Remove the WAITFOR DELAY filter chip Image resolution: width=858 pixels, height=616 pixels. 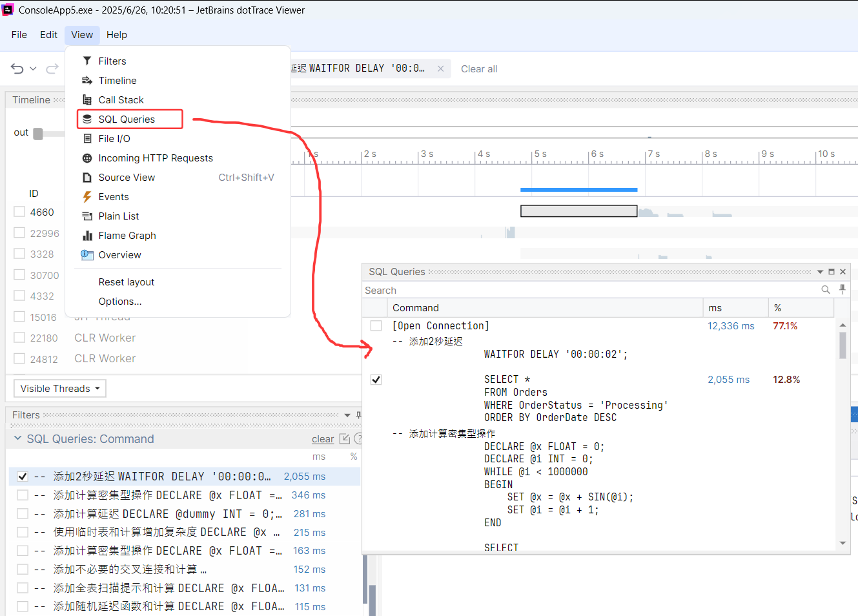(x=440, y=68)
